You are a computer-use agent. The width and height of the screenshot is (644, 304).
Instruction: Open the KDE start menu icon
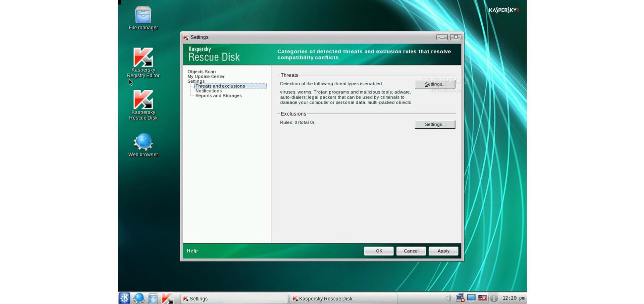tap(124, 298)
